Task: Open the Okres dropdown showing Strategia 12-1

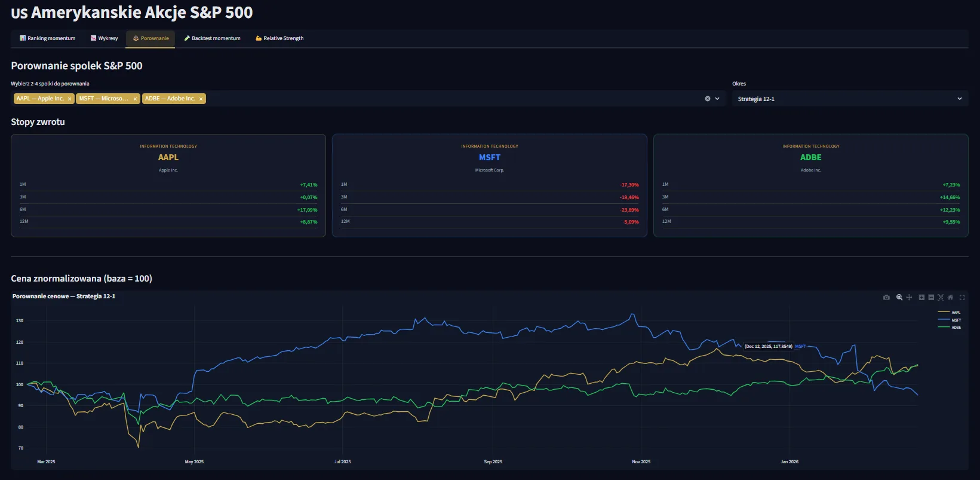Action: pos(850,99)
